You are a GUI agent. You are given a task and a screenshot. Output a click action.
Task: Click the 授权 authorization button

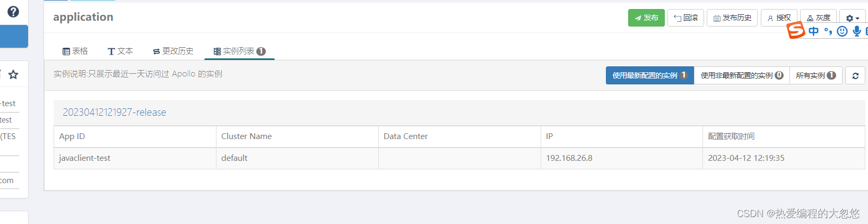point(779,18)
